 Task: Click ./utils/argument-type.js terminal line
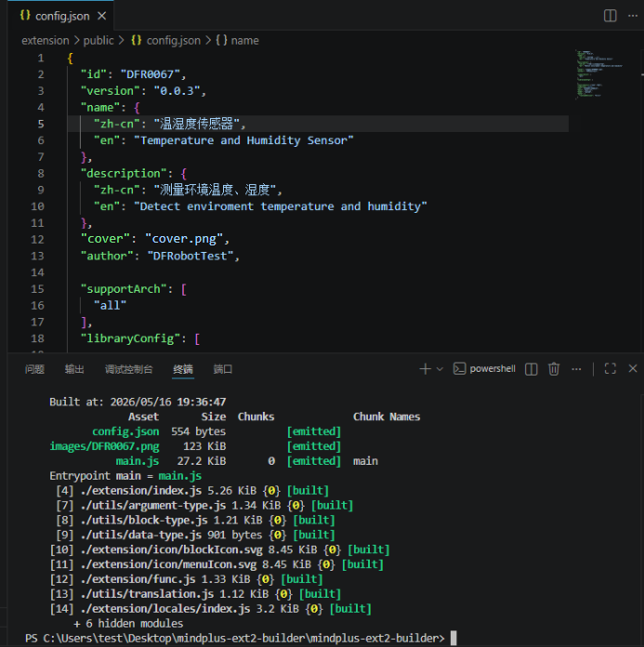click(204, 506)
